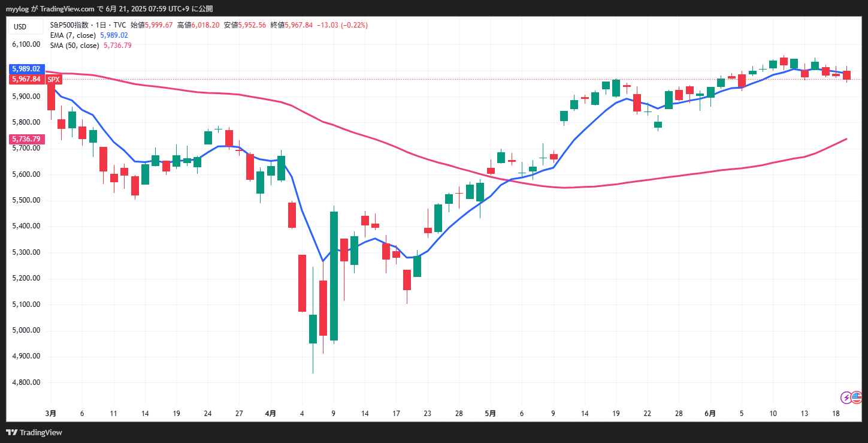Click the blue 5,989.02 price axis tag
The image size is (868, 443).
tap(26, 69)
